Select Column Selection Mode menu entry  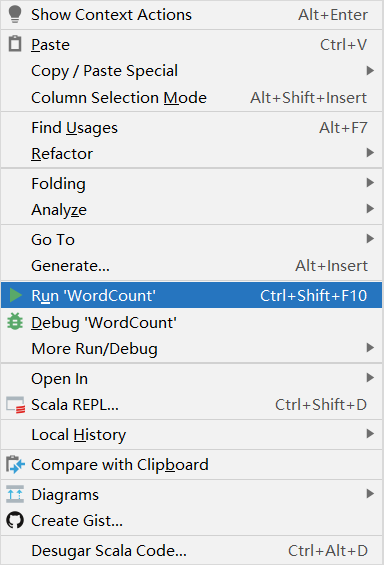tap(192, 98)
